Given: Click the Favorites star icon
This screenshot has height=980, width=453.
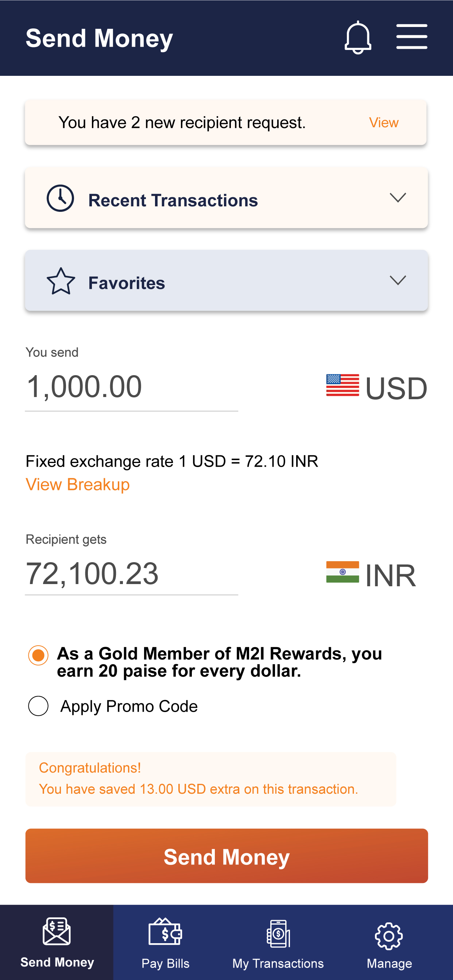Looking at the screenshot, I should pos(61,281).
